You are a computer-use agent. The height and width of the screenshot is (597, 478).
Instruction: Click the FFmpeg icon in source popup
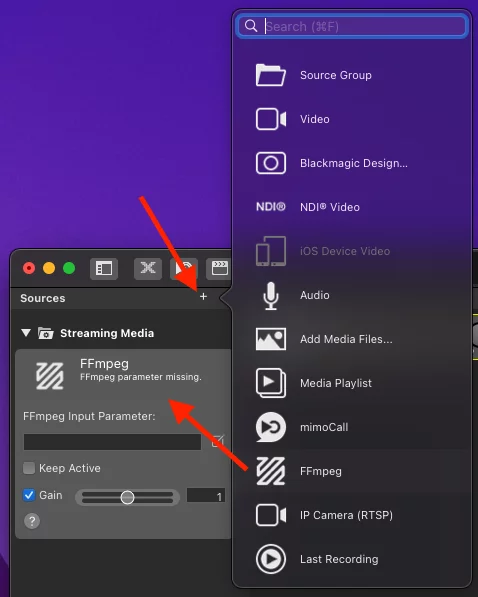click(271, 471)
